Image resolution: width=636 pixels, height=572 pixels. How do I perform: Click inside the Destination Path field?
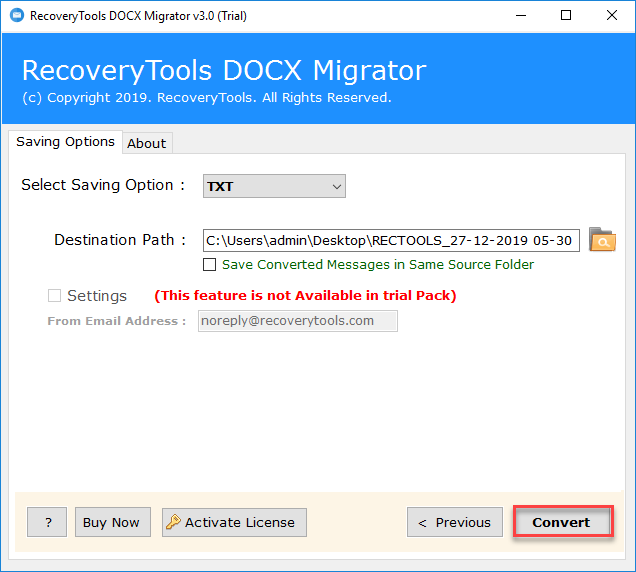(391, 240)
